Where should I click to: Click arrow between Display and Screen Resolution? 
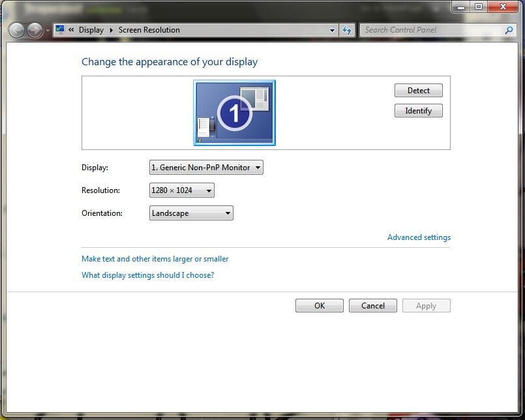tap(111, 30)
